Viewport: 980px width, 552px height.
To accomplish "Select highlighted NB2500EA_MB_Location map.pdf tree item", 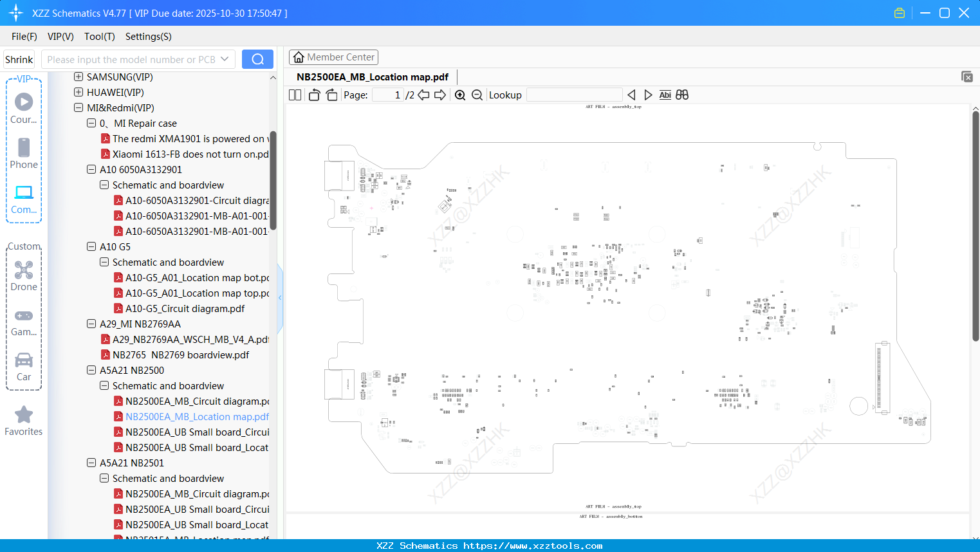I will (191, 417).
